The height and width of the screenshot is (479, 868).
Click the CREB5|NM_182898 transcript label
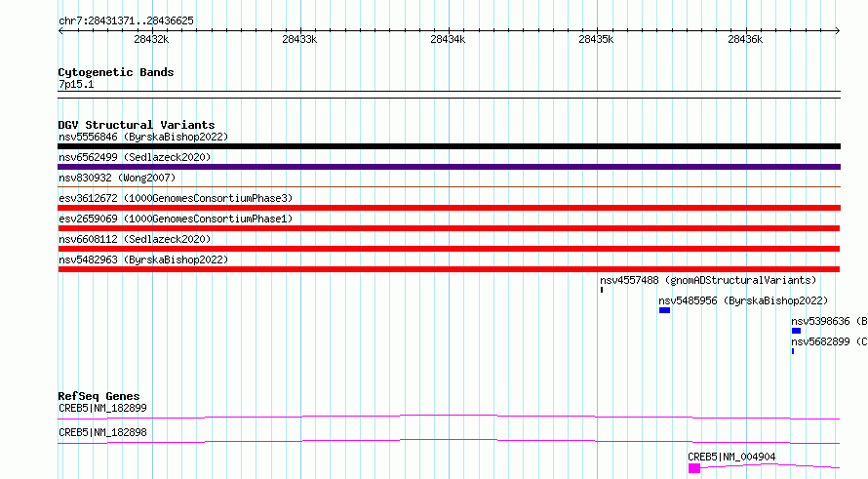pos(102,432)
